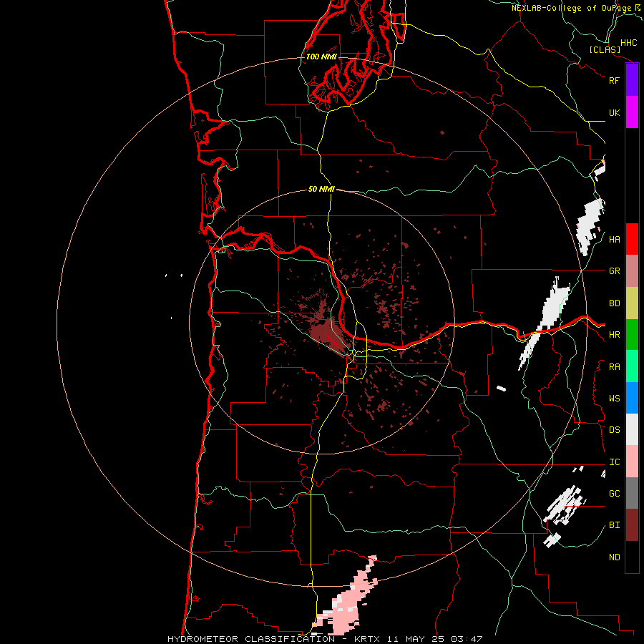The height and width of the screenshot is (644, 644).
Task: Pick the mint green RA swatch
Action: (632, 366)
